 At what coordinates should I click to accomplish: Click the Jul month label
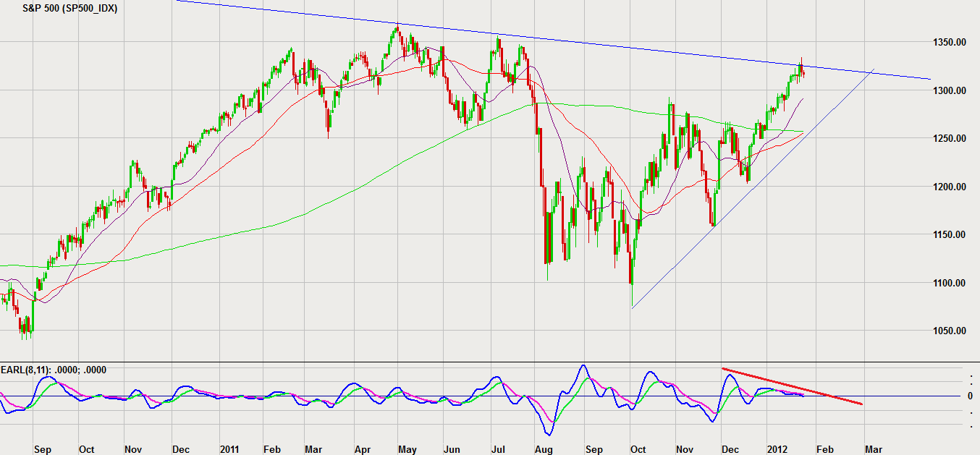click(x=498, y=449)
